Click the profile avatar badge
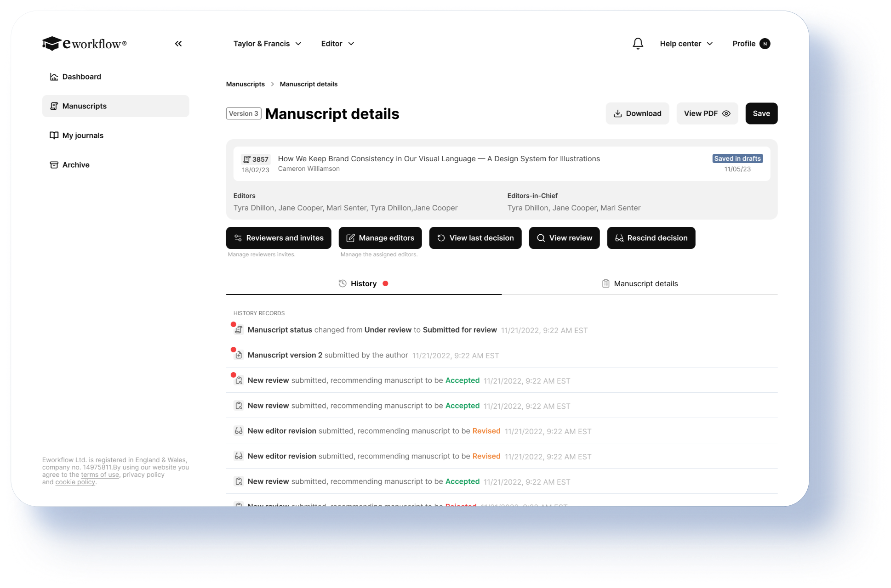 coord(765,44)
